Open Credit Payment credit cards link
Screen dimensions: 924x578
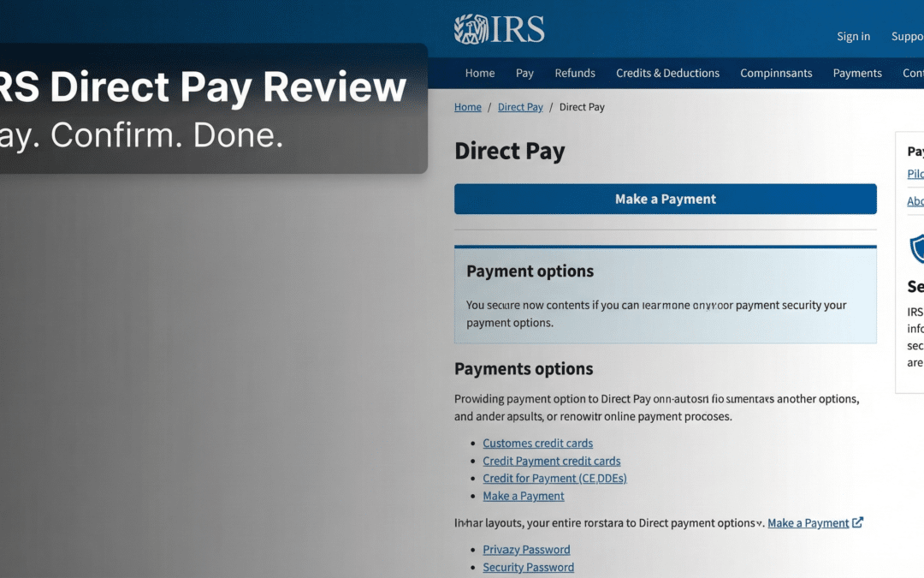[552, 461]
